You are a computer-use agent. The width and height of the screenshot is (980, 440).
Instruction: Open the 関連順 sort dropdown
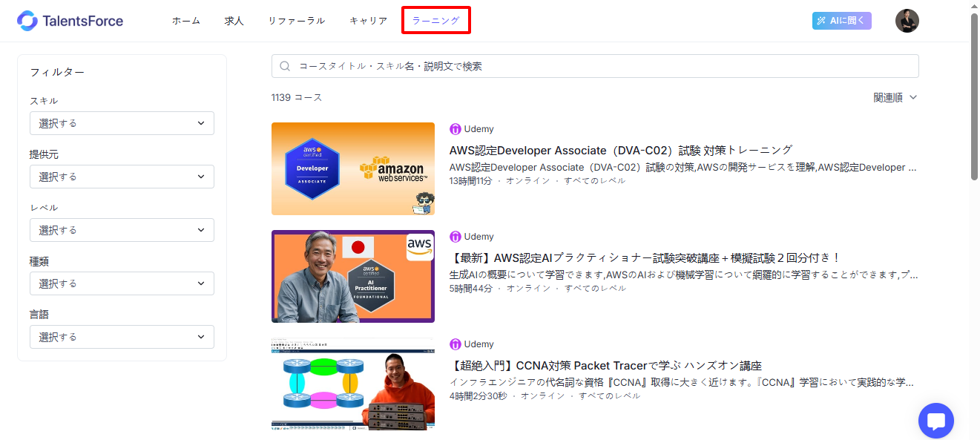click(895, 97)
